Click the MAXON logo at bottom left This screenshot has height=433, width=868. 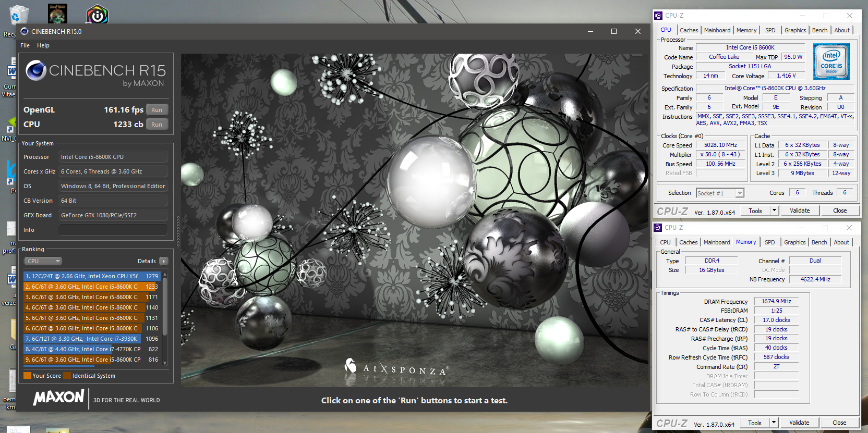[59, 398]
